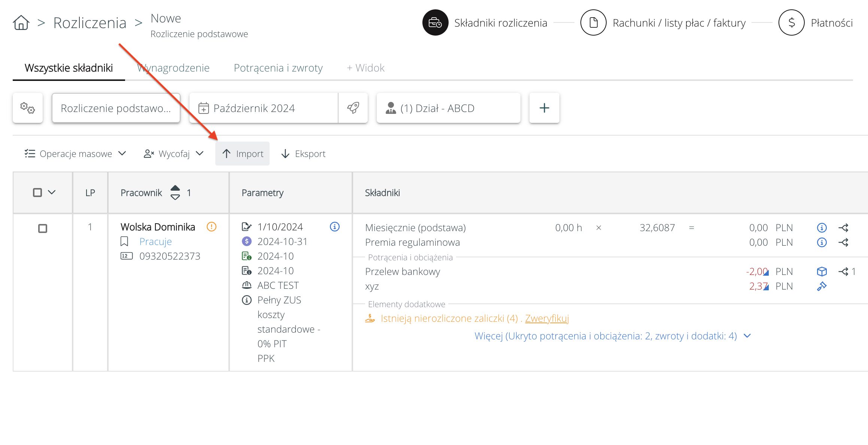Open Potrącenia i zwroty tab
868x445 pixels.
[278, 68]
